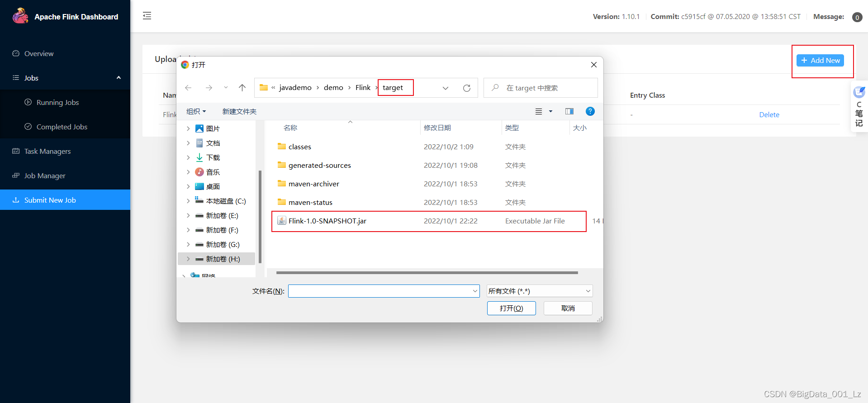Viewport: 868px width, 403px height.
Task: Open the 组织 organize menu
Action: 196,111
